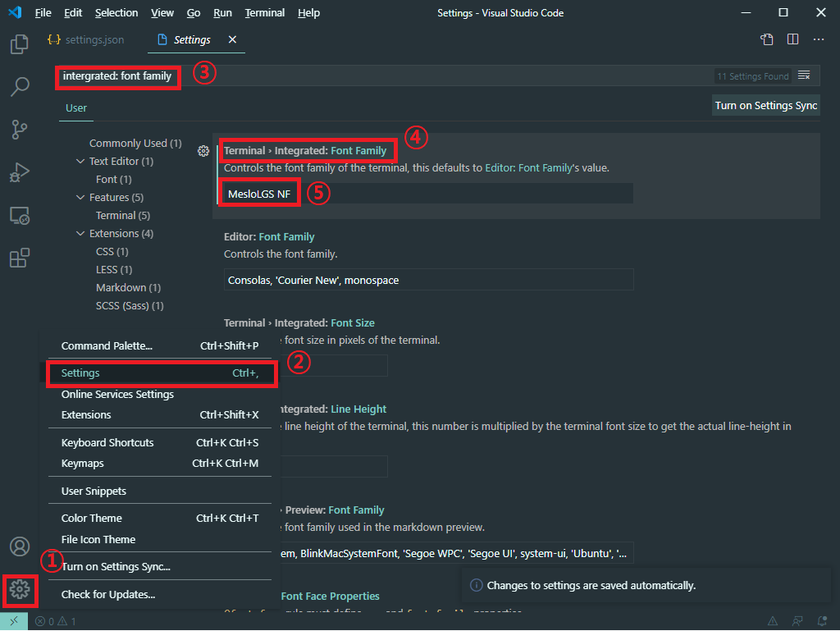Choose Online Services Settings menu entry
Viewport: 840px width, 631px height.
(x=160, y=394)
